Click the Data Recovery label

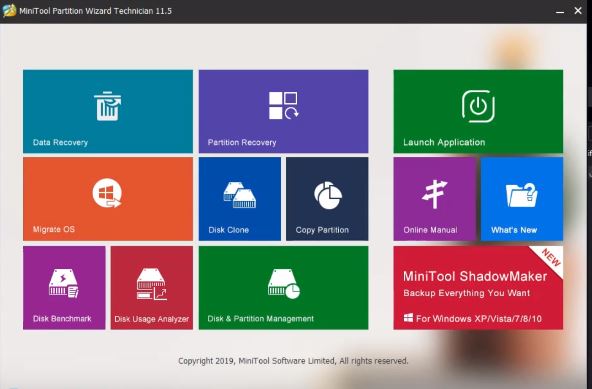point(60,142)
